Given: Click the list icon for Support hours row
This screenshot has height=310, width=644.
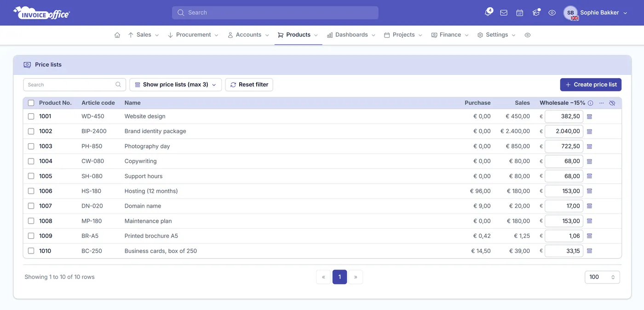Looking at the screenshot, I should coord(590,176).
